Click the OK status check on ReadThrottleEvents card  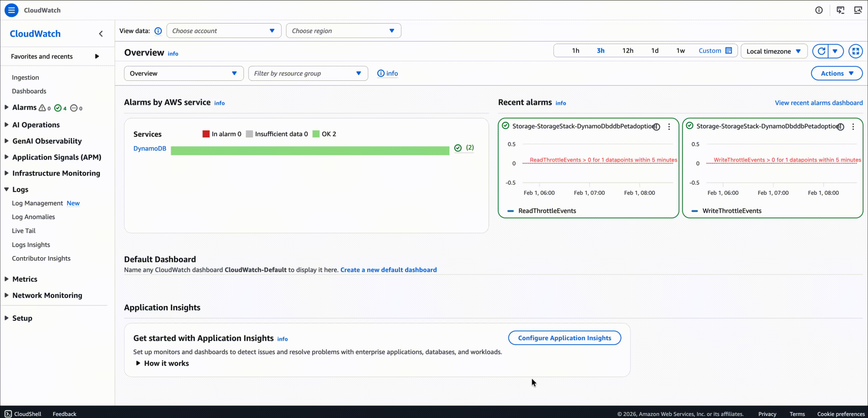505,126
